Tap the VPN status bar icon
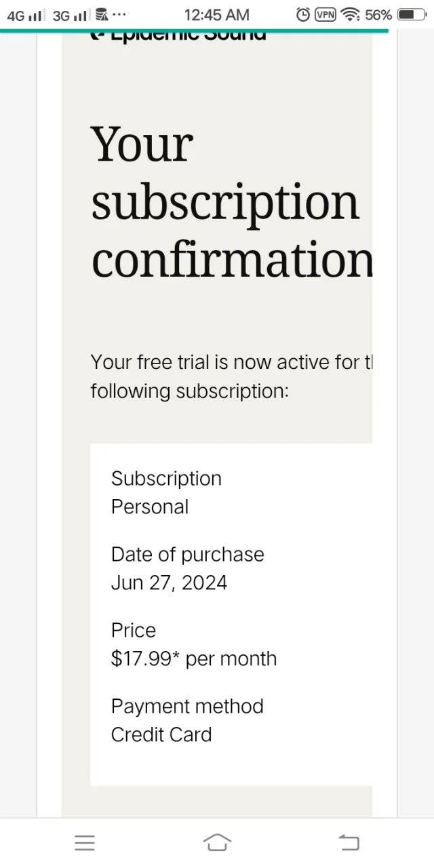The height and width of the screenshot is (868, 434). [x=326, y=14]
